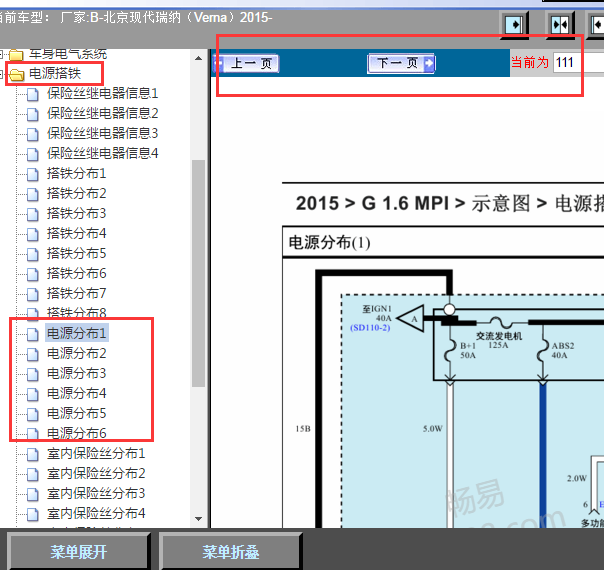This screenshot has width=604, height=570.
Task: Click document icon beside 搭铁分布7
Action: coord(33,294)
